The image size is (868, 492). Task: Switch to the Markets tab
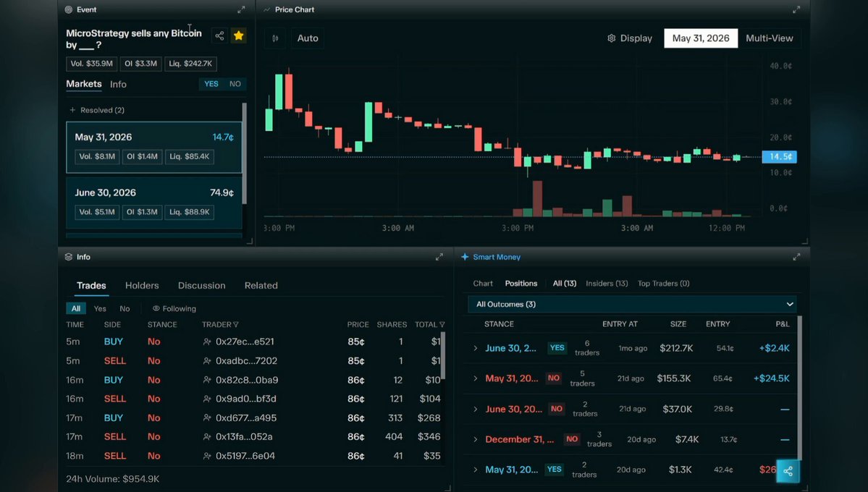coord(84,84)
